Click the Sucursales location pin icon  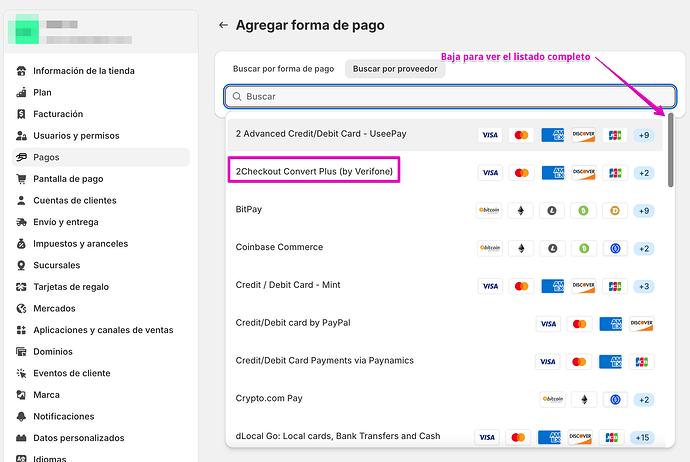click(21, 265)
